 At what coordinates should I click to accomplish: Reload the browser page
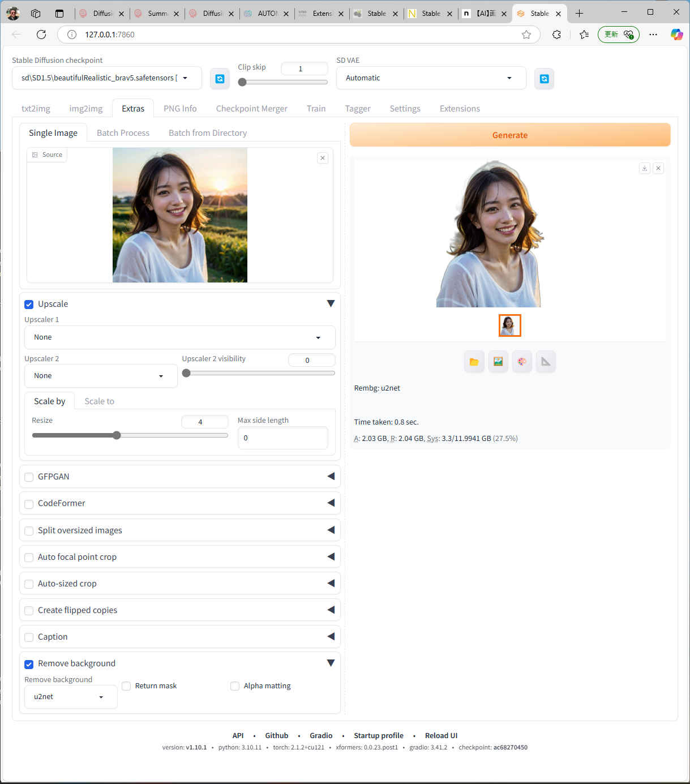coord(41,35)
